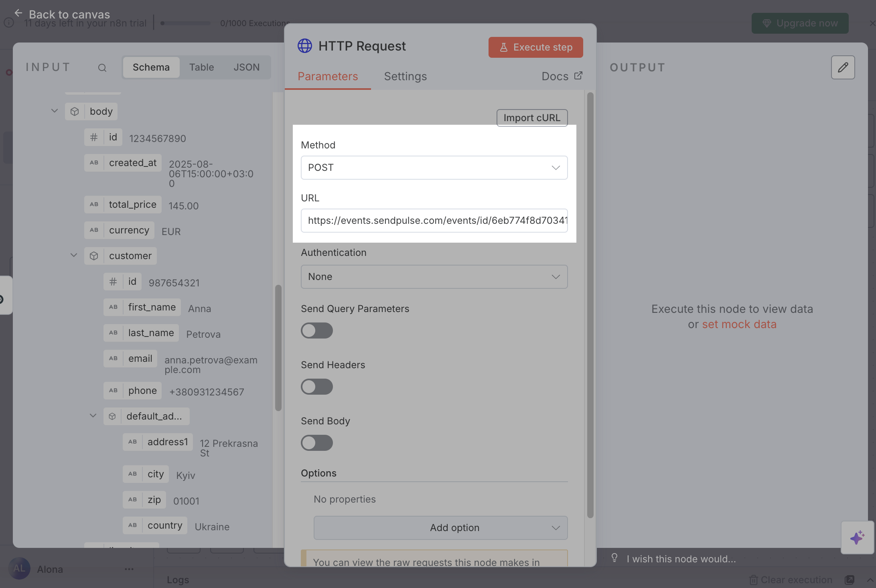Switch input view to Table
The width and height of the screenshot is (876, 588).
click(x=201, y=67)
